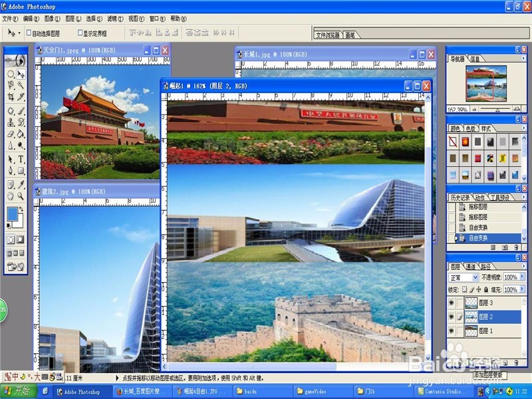Switch to Quick Mask mode
Image resolution: width=532 pixels, height=399 pixels.
pos(21,239)
